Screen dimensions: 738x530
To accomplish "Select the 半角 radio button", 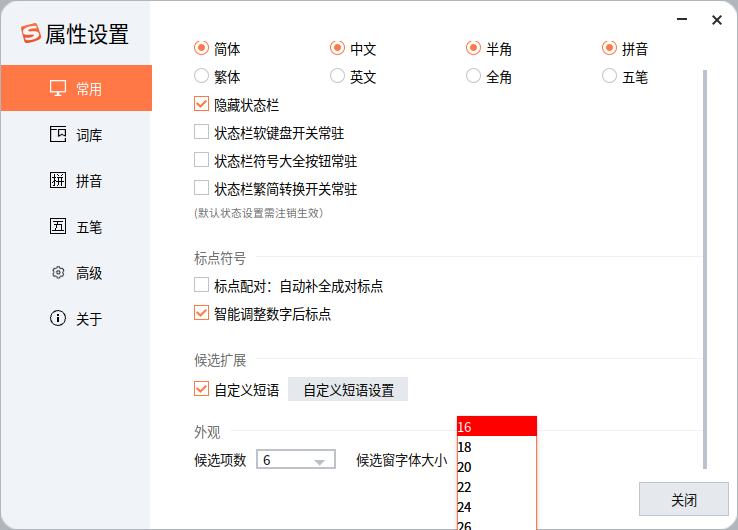I will click(x=473, y=48).
